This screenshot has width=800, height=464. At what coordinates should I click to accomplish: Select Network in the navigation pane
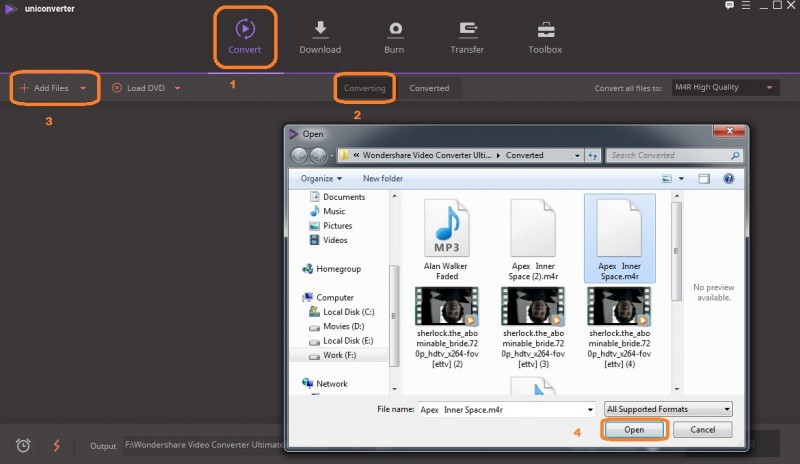tap(325, 383)
